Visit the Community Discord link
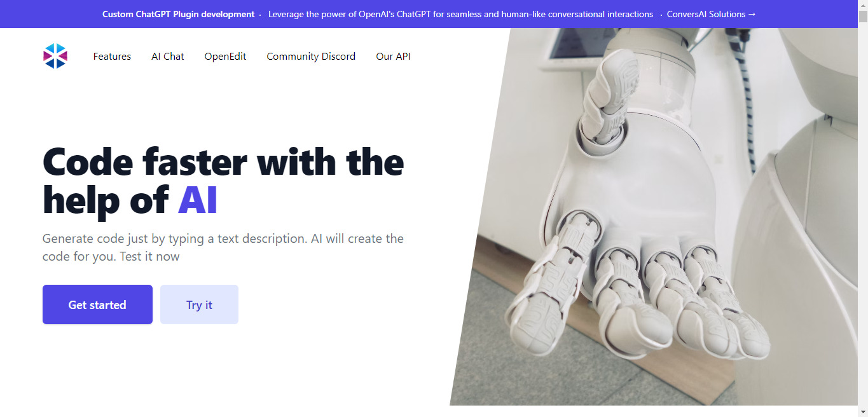 pos(311,57)
